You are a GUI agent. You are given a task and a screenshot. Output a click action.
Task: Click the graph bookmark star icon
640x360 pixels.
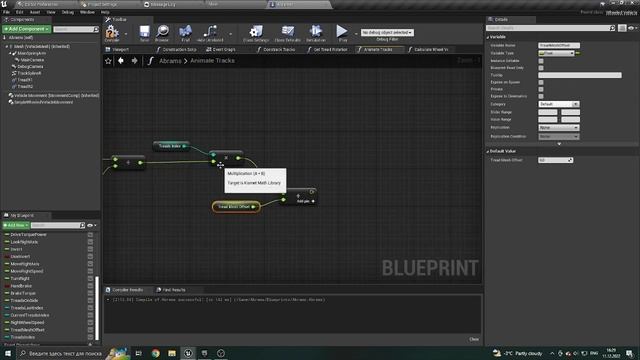click(108, 61)
